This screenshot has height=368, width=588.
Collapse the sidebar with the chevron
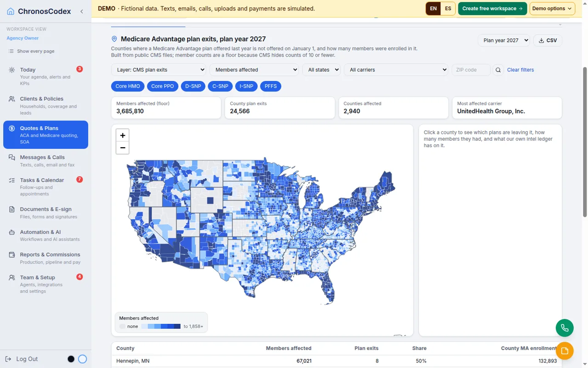click(x=82, y=11)
